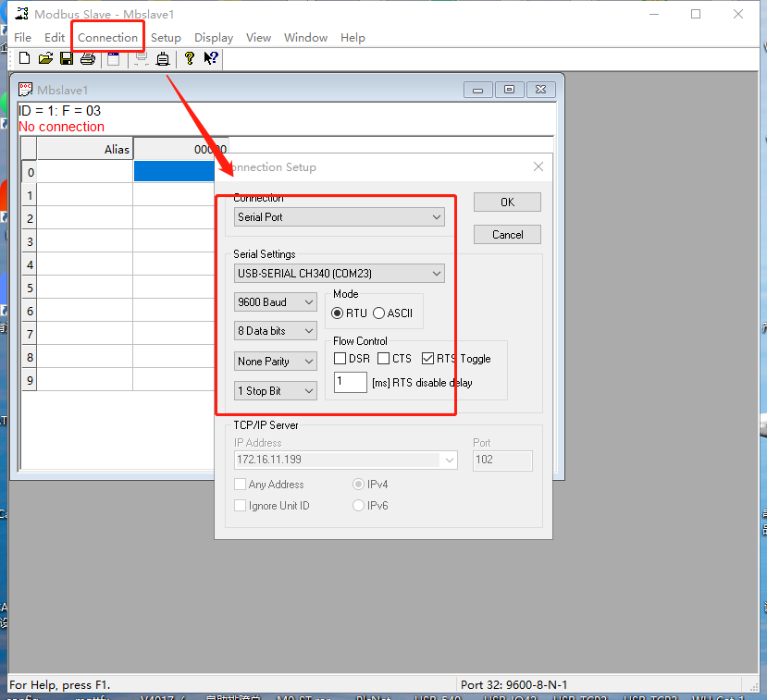767x700 pixels.
Task: Open the Serial Port connection type dropdown
Action: (339, 217)
